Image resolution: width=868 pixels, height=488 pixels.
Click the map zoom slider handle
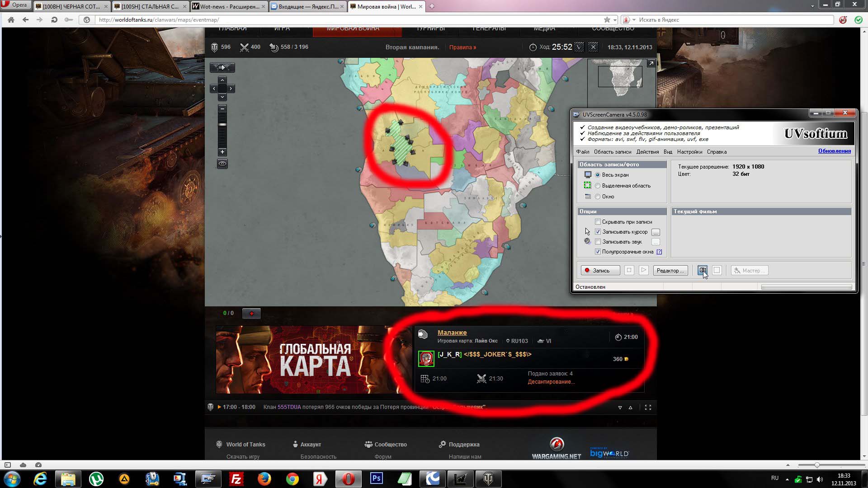click(x=222, y=124)
